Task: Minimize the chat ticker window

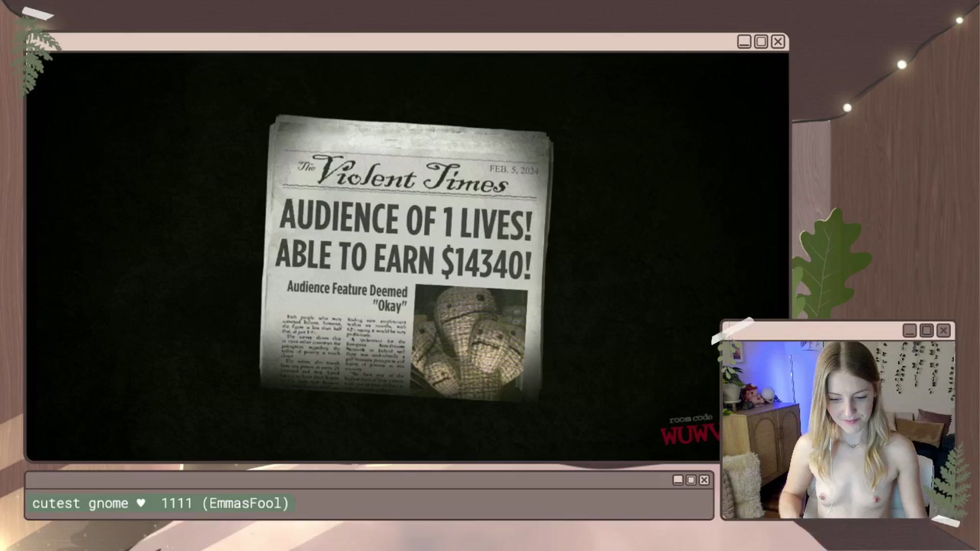Action: click(x=678, y=480)
